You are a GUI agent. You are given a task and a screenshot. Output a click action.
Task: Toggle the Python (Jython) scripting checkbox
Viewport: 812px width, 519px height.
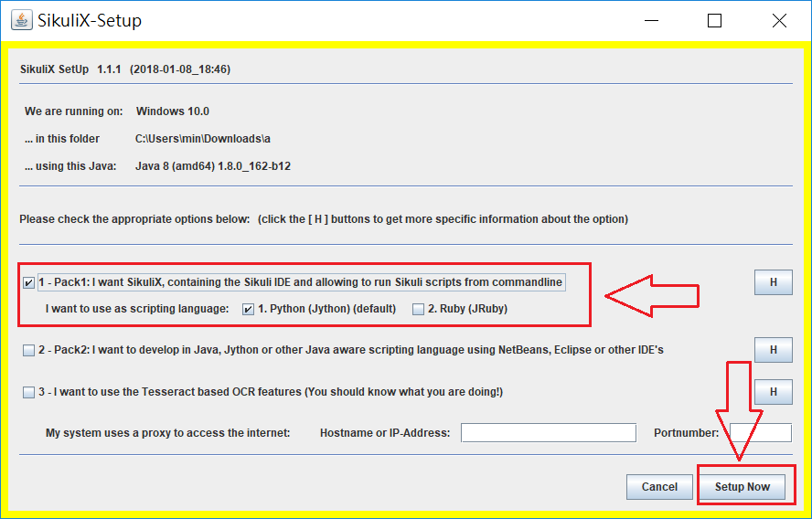pos(249,310)
